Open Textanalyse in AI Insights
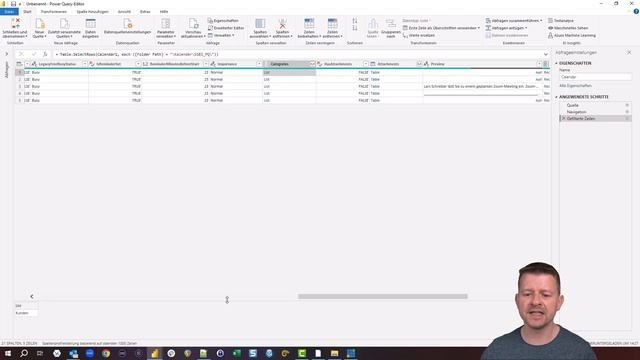 coord(561,20)
